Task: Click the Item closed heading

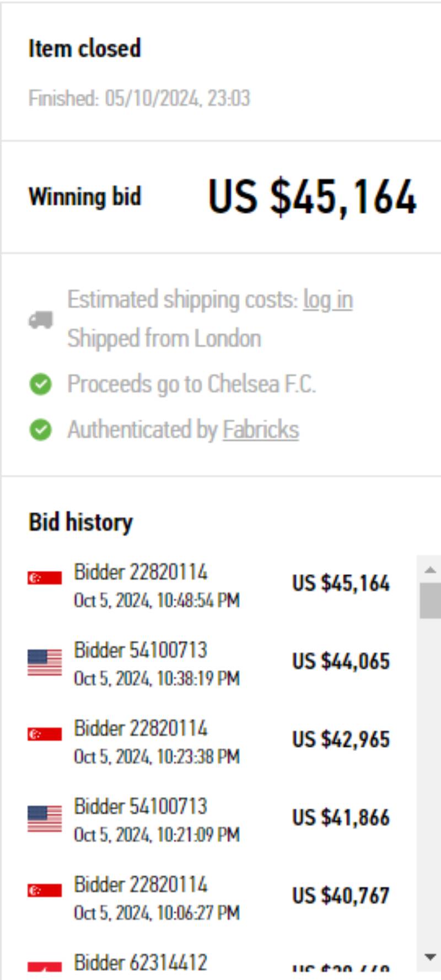Action: tap(85, 49)
